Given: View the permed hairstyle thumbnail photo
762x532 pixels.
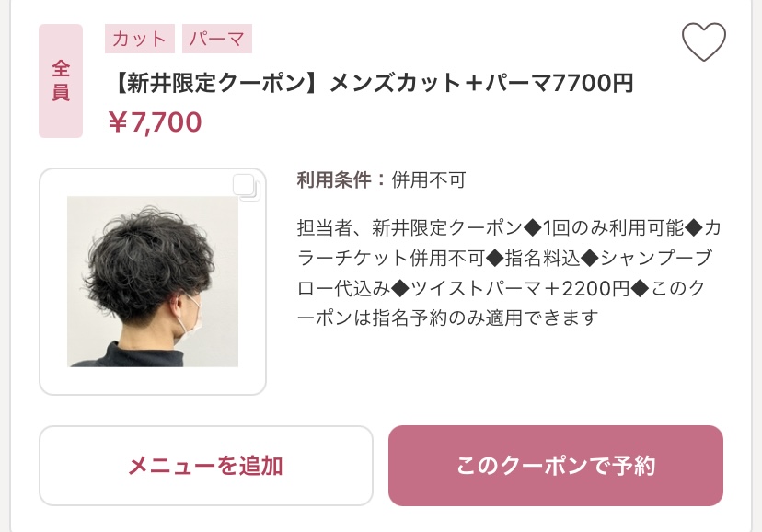Looking at the screenshot, I should click(x=153, y=282).
